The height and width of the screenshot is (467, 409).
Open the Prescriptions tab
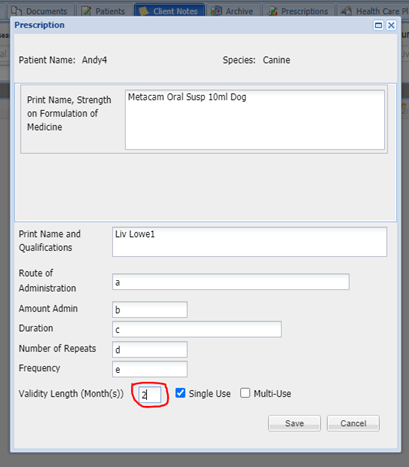(x=298, y=11)
